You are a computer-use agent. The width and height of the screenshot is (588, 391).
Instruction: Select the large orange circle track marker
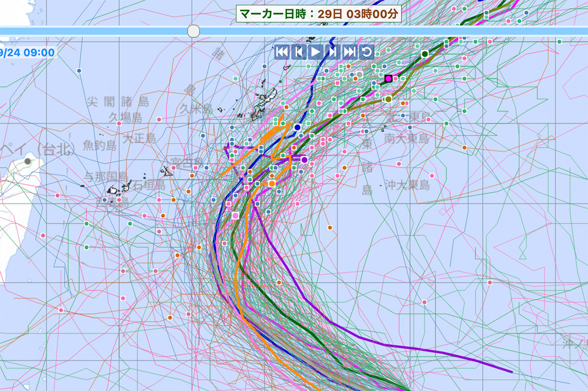[272, 183]
